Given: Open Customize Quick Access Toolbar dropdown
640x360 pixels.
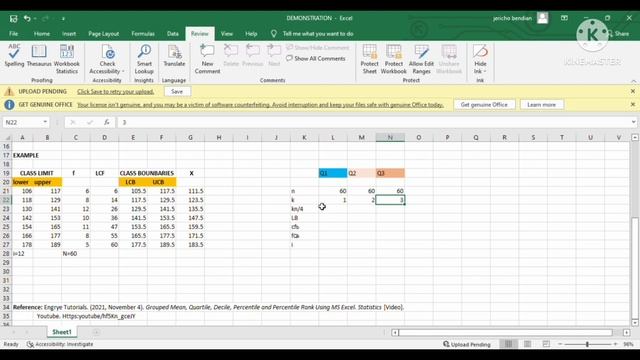Looking at the screenshot, I should point(63,19).
